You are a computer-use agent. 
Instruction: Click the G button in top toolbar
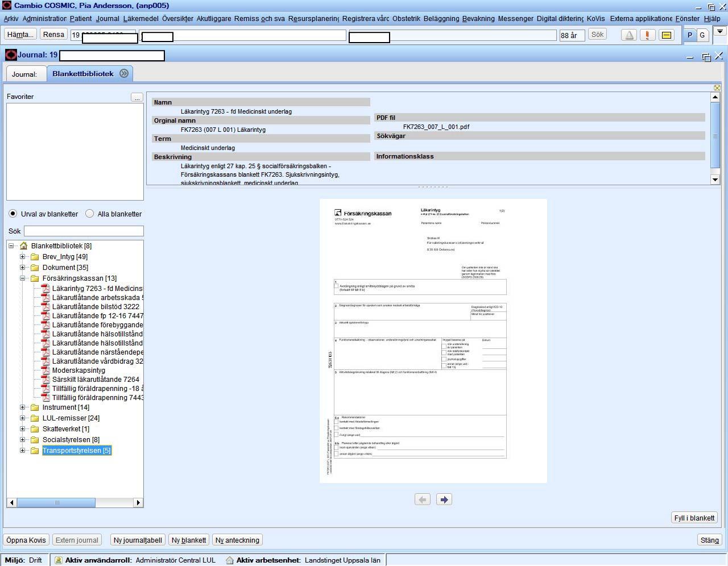[x=702, y=35]
